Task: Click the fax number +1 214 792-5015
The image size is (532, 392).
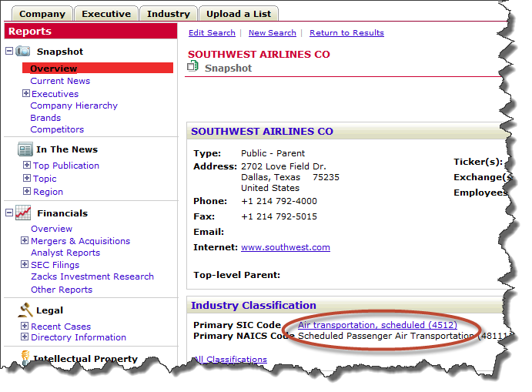Action: point(279,216)
